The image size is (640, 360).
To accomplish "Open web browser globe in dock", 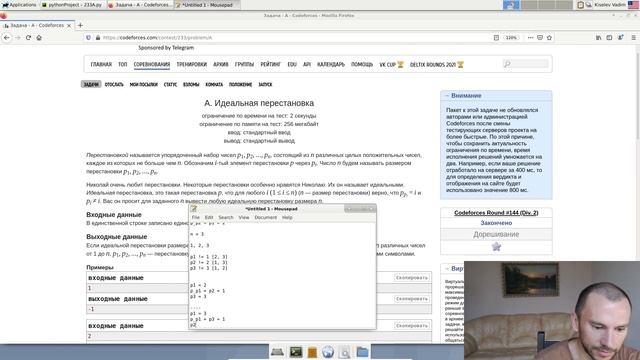I will point(328,352).
